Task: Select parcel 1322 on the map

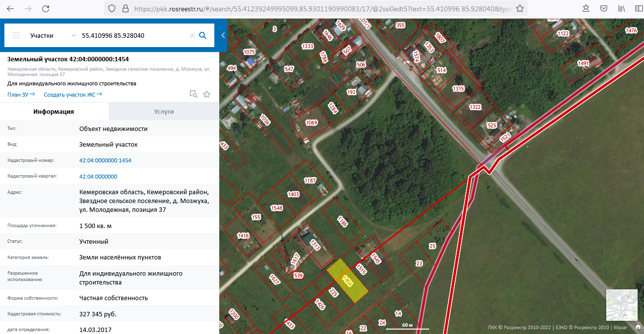Action: point(475,107)
